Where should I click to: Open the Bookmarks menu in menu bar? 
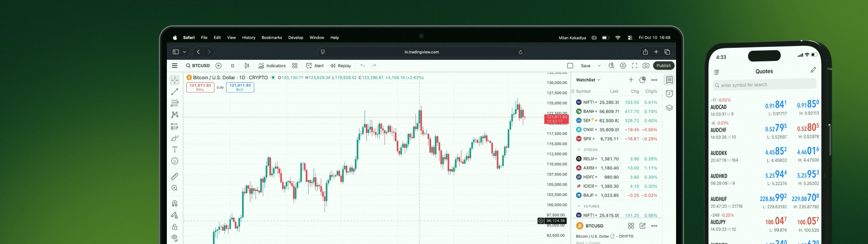(x=271, y=38)
